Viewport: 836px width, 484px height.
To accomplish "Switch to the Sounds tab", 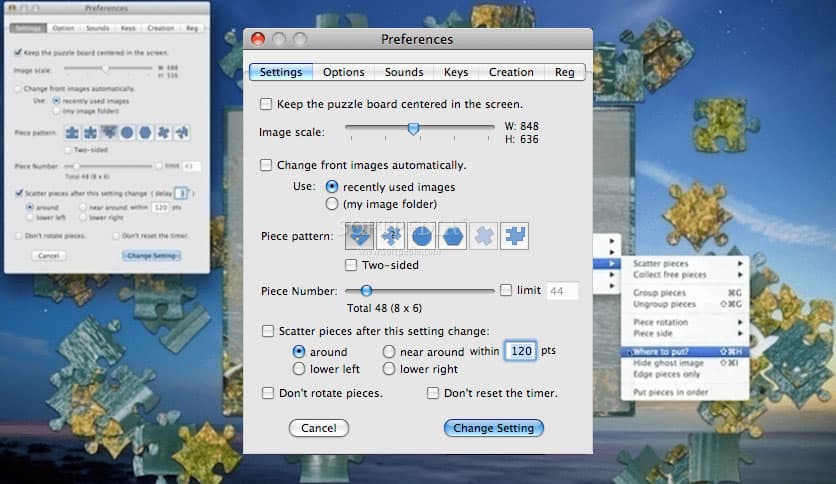I will tap(404, 72).
